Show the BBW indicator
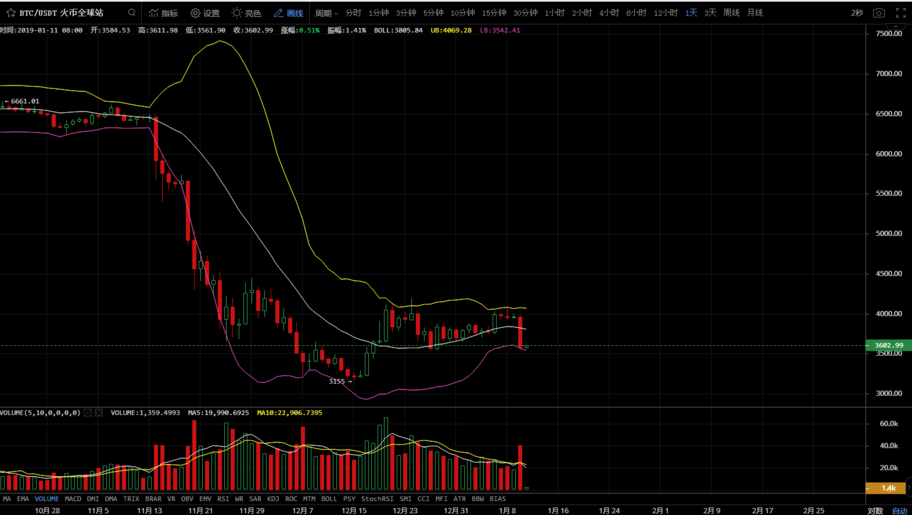Screen dimensions: 912x515 click(x=478, y=499)
